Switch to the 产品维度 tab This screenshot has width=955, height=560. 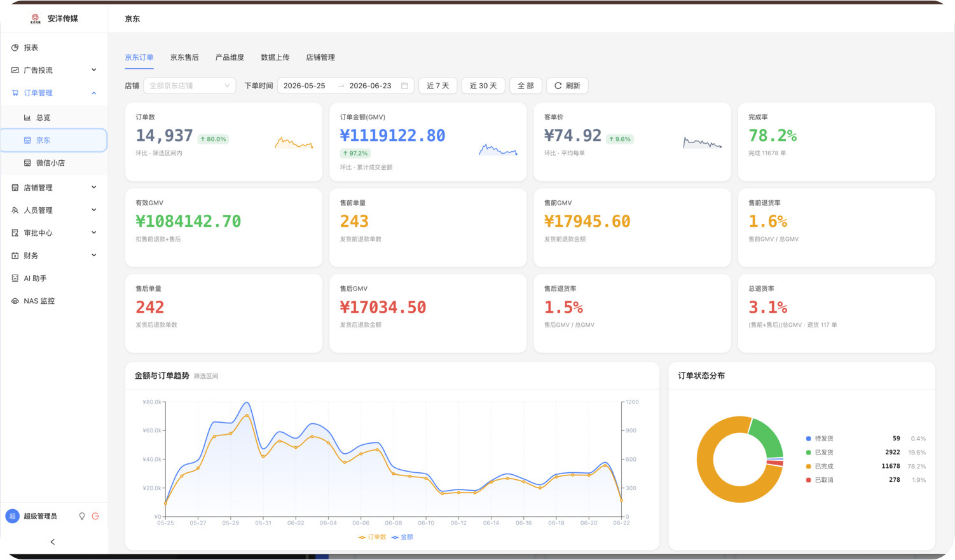[x=230, y=57]
